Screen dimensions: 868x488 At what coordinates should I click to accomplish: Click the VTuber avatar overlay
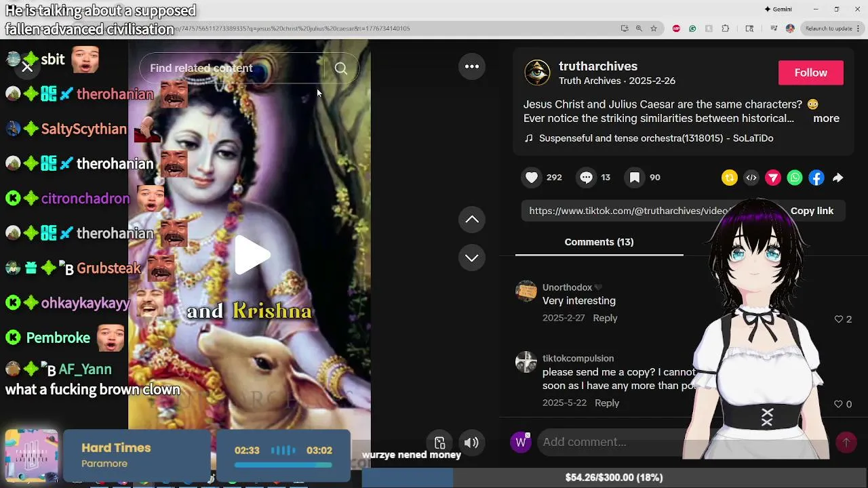(756, 329)
